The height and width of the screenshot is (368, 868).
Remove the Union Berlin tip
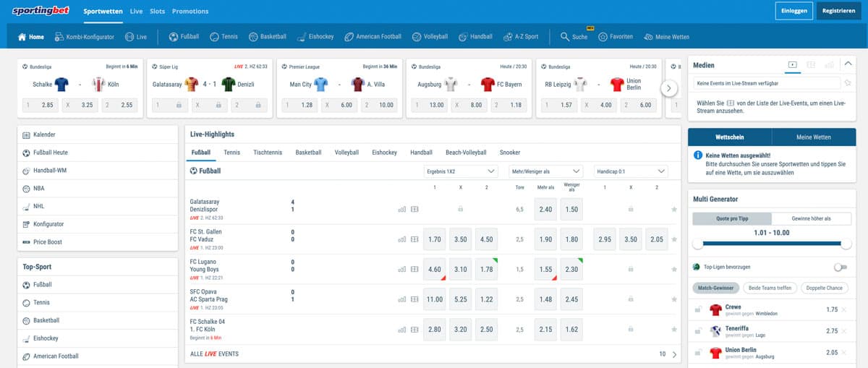846,352
